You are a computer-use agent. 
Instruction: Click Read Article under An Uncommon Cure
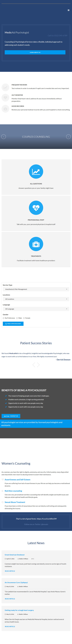10,599
